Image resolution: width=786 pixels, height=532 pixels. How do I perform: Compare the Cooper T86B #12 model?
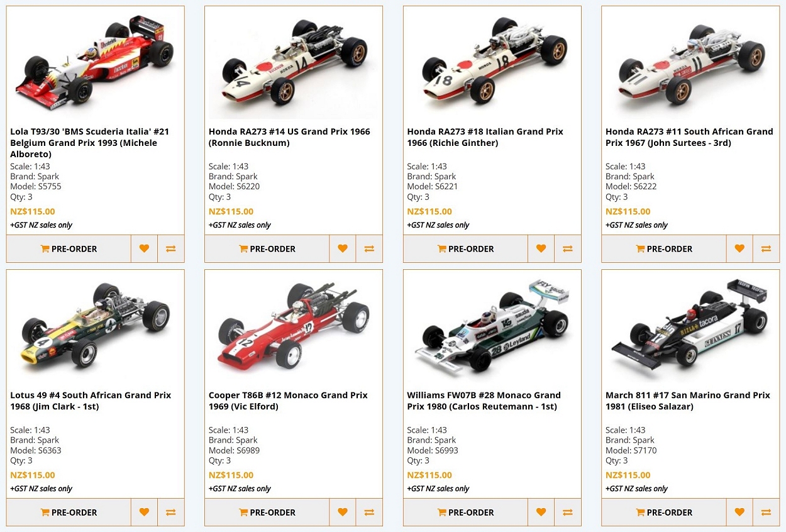pos(369,512)
